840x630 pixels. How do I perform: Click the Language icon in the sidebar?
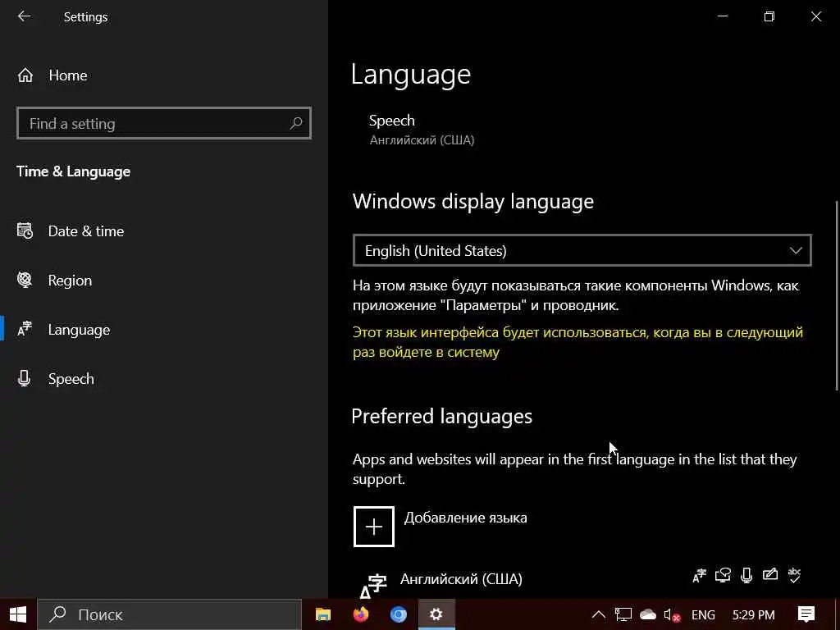click(25, 329)
